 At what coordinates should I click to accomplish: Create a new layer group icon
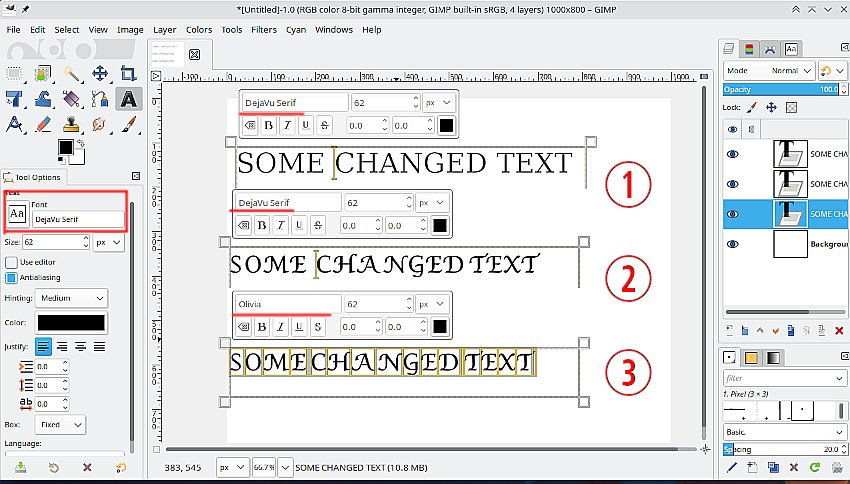[x=745, y=330]
